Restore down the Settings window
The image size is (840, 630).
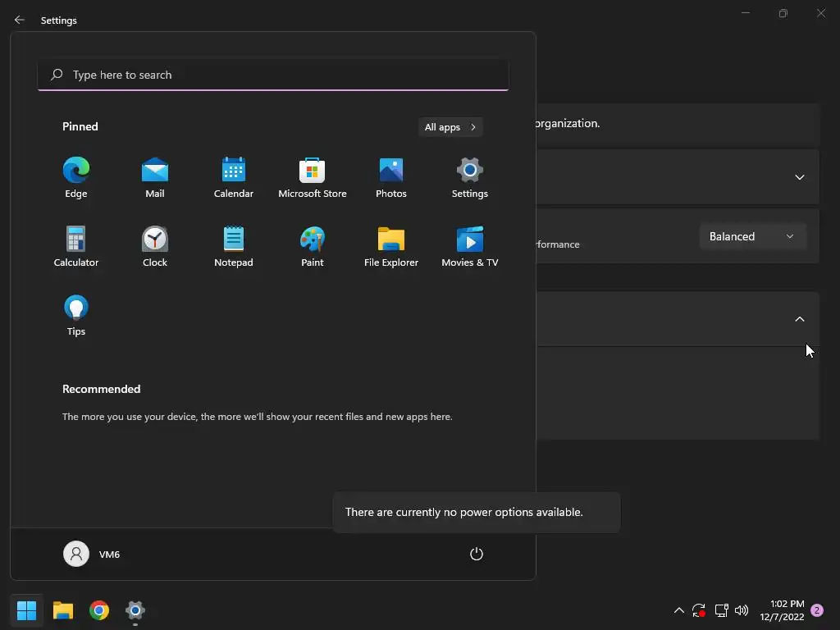point(783,13)
